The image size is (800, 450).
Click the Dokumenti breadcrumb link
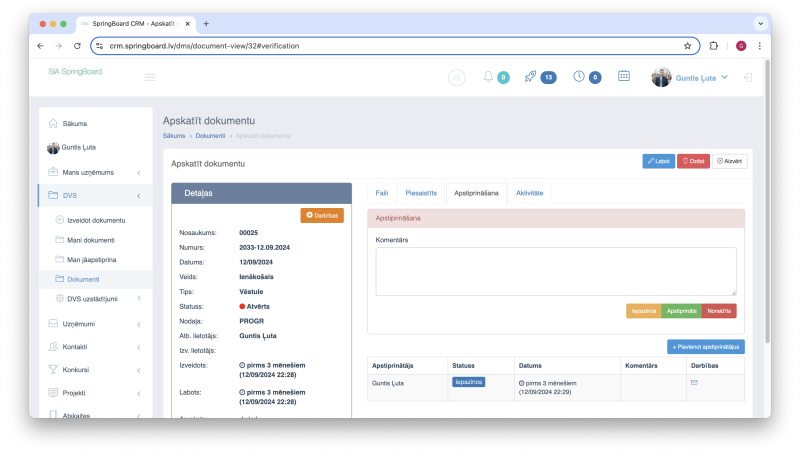pyautogui.click(x=210, y=136)
